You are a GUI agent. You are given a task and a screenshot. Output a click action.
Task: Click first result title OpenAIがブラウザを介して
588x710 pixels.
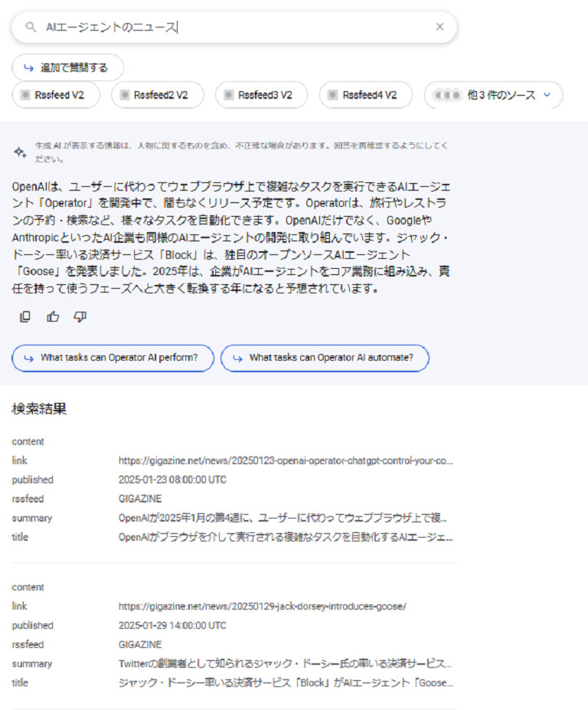286,537
